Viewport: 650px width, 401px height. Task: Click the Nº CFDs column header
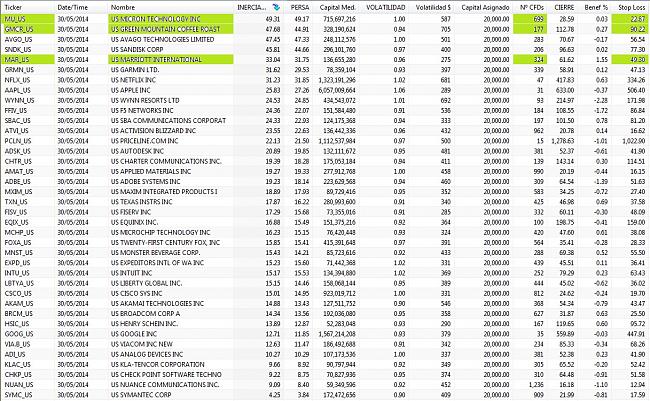pyautogui.click(x=531, y=7)
